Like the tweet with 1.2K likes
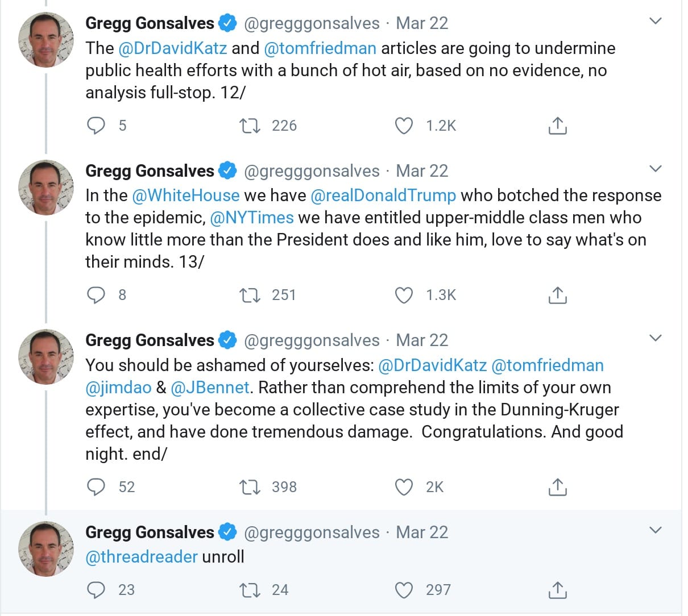The height and width of the screenshot is (616, 688). [404, 126]
